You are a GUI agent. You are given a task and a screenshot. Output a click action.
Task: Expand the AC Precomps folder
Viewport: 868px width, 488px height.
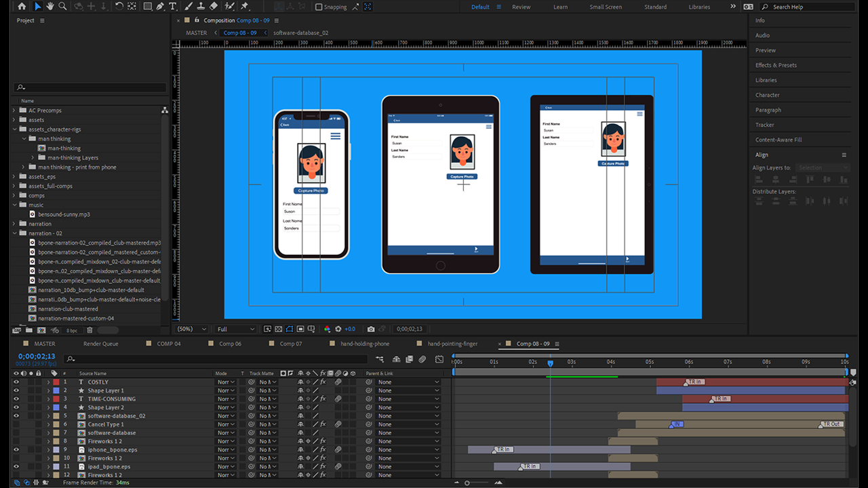(x=14, y=110)
